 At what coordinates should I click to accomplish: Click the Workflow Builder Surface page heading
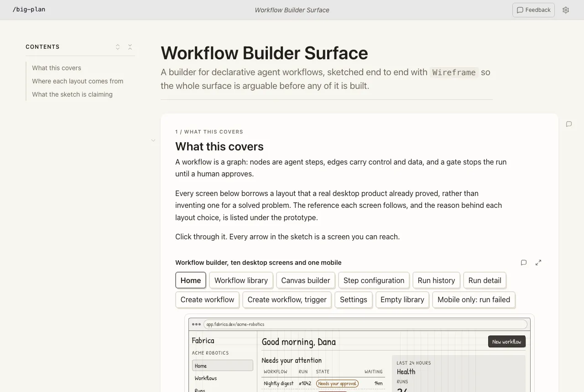coord(264,53)
